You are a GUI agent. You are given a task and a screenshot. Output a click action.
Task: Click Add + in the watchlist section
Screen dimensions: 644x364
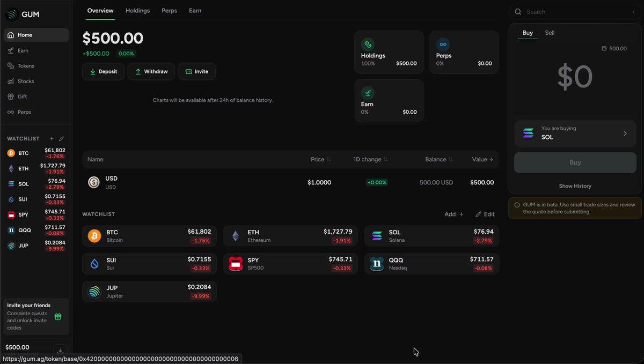[x=453, y=214]
